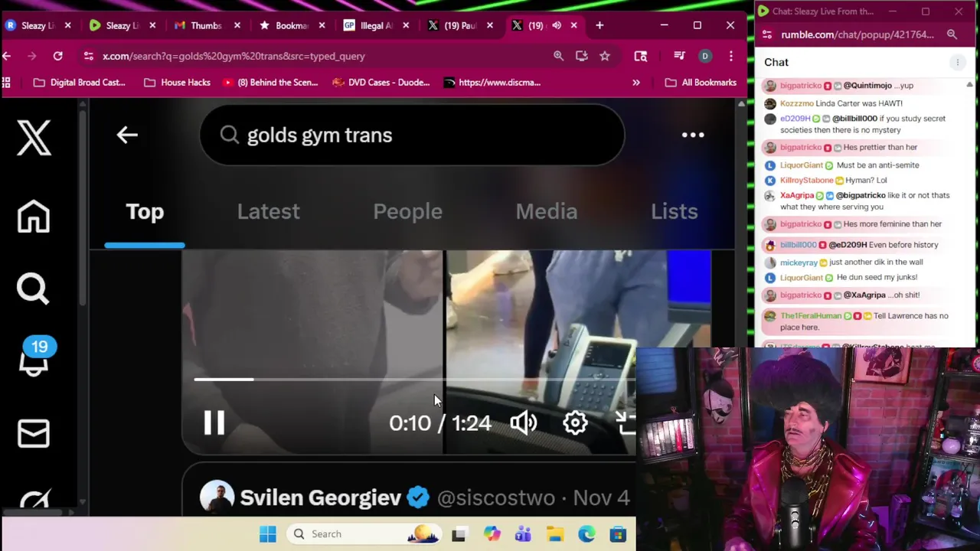Open House Hacks bookmark folder
The height and width of the screenshot is (551, 980).
point(177,83)
